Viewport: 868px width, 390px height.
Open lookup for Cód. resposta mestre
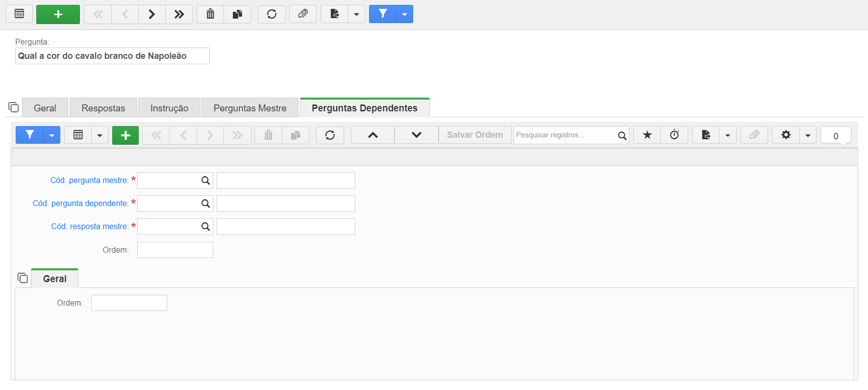(206, 227)
